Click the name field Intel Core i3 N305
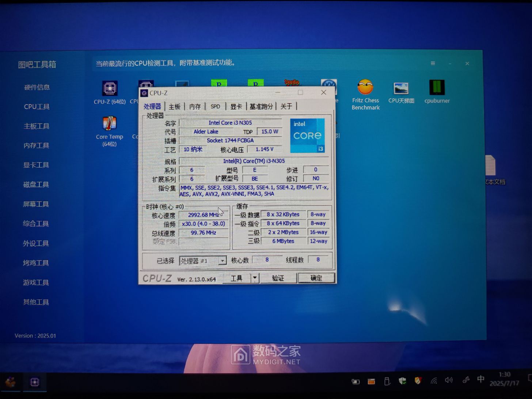This screenshot has width=532, height=399. (230, 123)
